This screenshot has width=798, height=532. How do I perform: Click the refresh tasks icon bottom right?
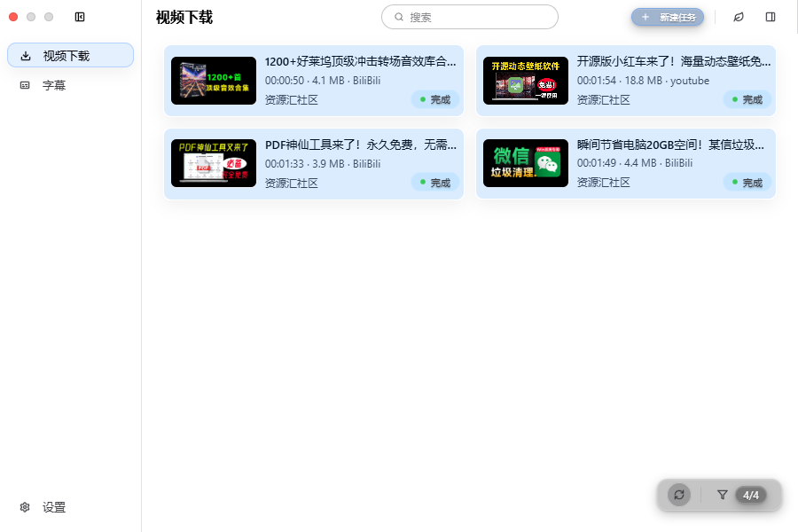[x=677, y=495]
